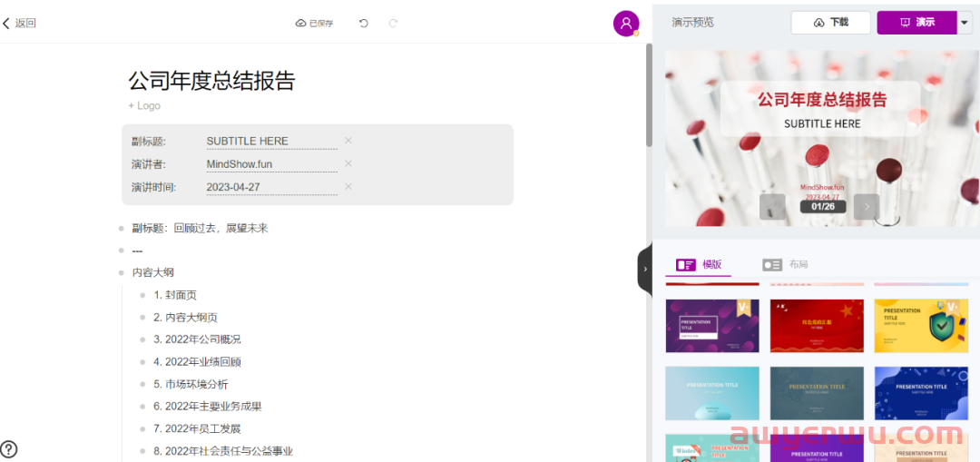Click the --- separator outline item
Image resolution: width=980 pixels, height=462 pixels.
click(x=138, y=251)
